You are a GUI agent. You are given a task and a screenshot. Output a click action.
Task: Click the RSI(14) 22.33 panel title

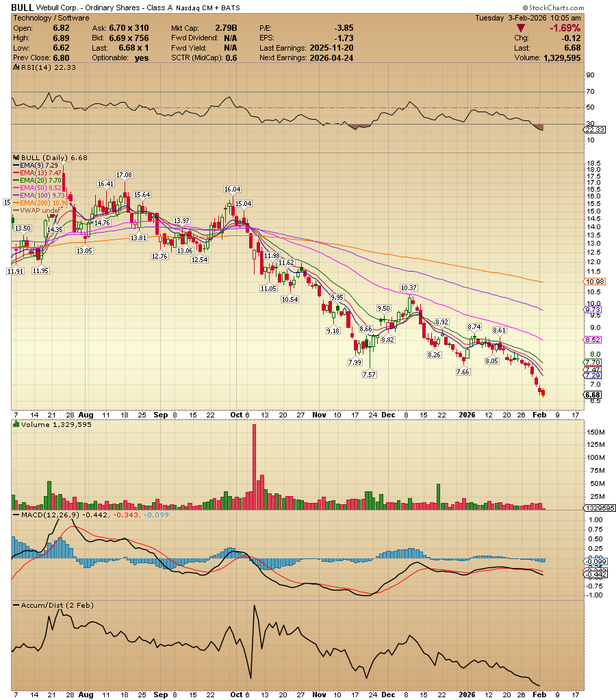click(48, 68)
